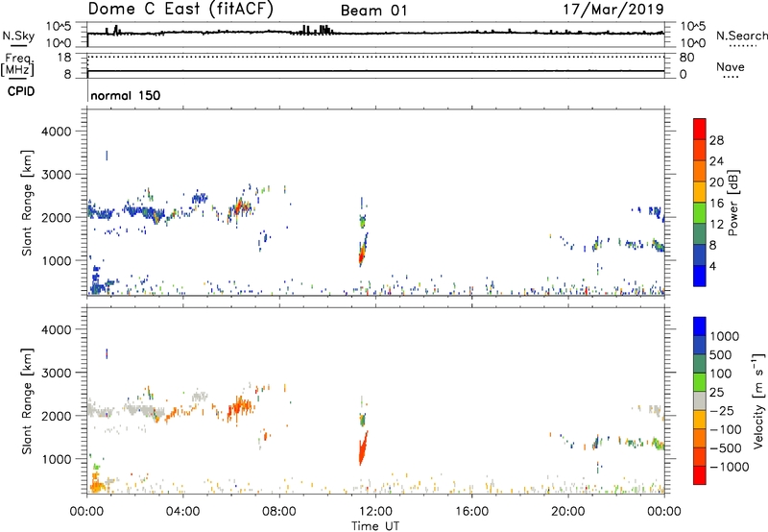
Task: Click the '12:00' time axis tick label
Action: coord(375,512)
